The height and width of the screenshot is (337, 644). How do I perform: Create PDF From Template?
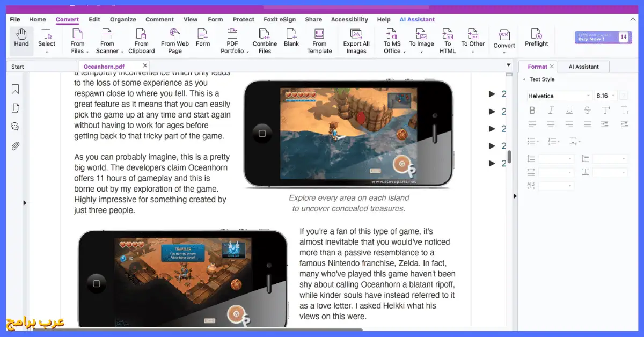[x=319, y=41]
